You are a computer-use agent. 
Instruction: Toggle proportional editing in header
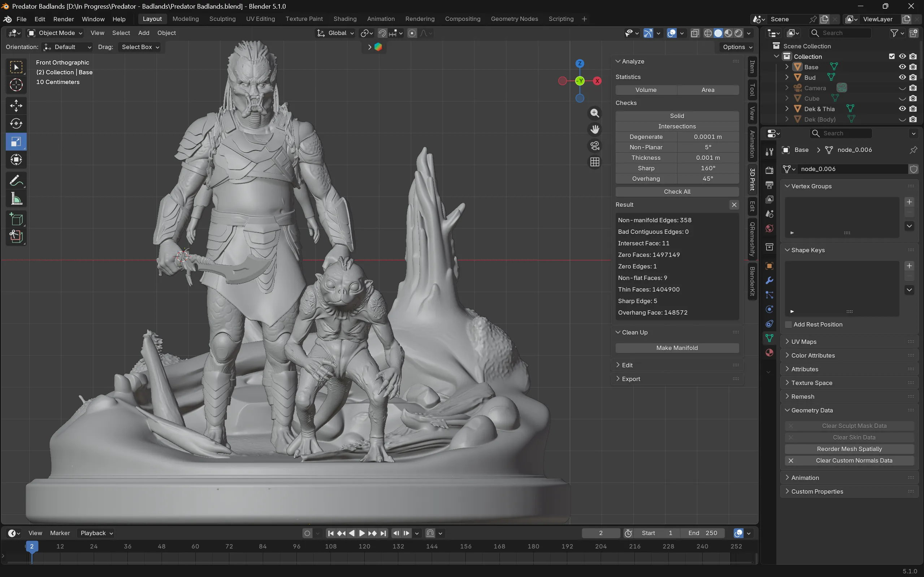(x=412, y=33)
